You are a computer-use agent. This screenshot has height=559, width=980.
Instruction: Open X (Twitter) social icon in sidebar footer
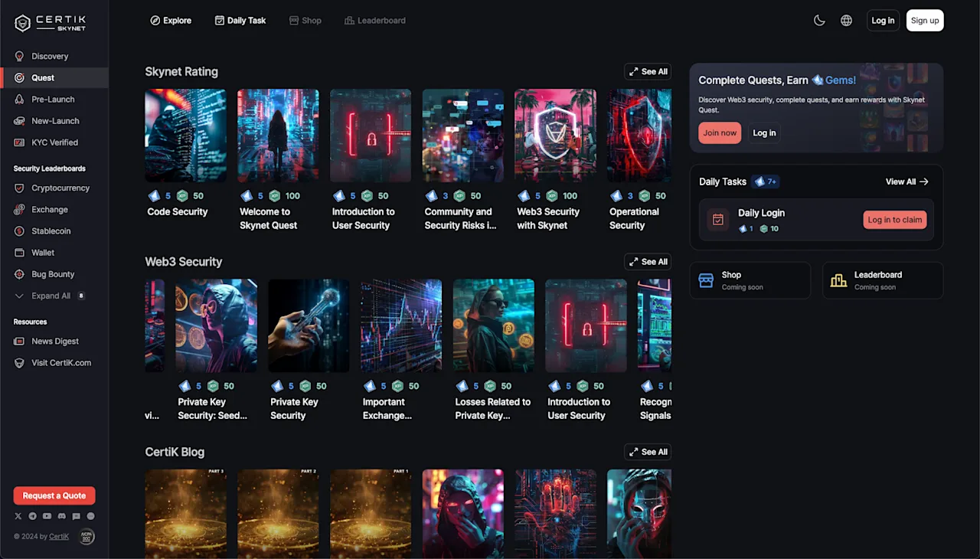click(18, 517)
